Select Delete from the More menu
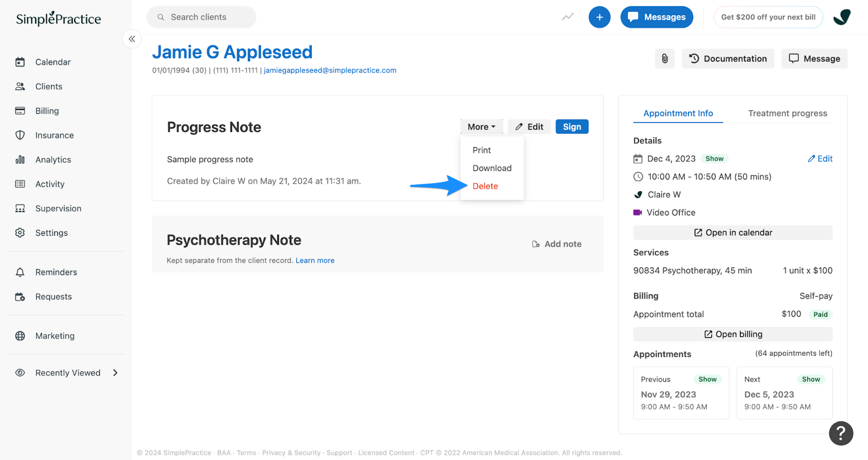 pos(485,186)
